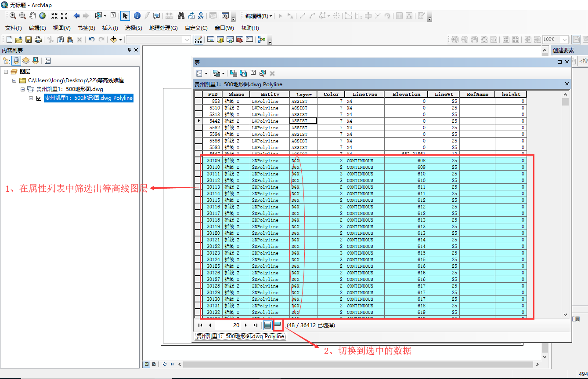Screen dimensions: 588x379
Task: Save the map document
Action: (29, 40)
